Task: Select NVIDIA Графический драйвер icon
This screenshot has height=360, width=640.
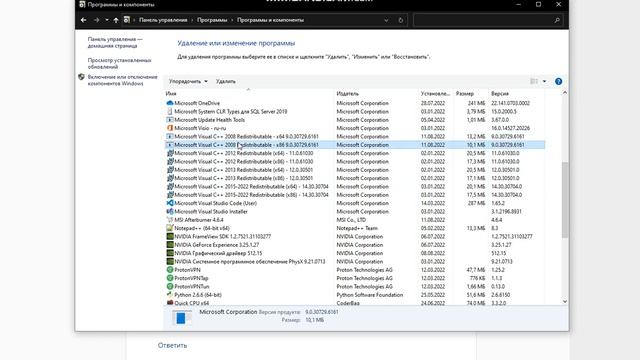Action: tap(170, 253)
